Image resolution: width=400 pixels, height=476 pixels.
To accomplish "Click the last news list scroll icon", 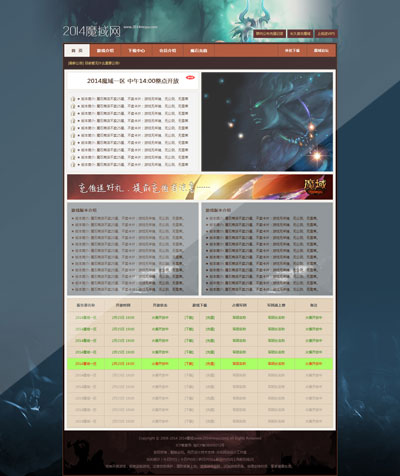I will [73, 165].
